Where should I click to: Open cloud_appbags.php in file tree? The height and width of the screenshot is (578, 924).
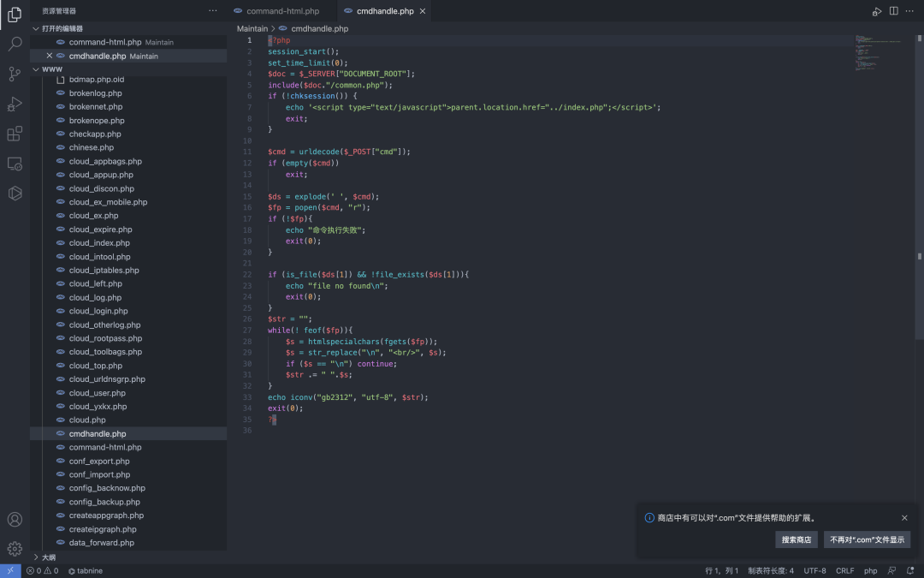pos(128,161)
